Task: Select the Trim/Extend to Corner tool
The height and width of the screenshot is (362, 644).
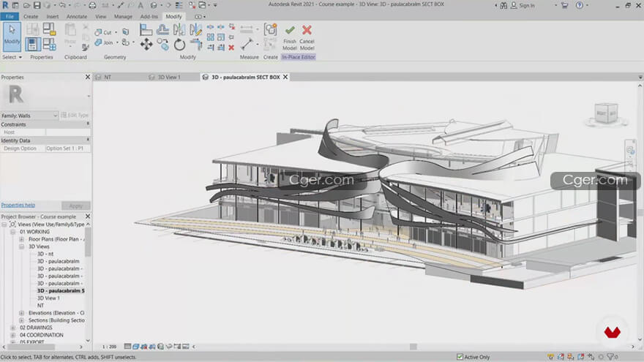Action: [196, 45]
